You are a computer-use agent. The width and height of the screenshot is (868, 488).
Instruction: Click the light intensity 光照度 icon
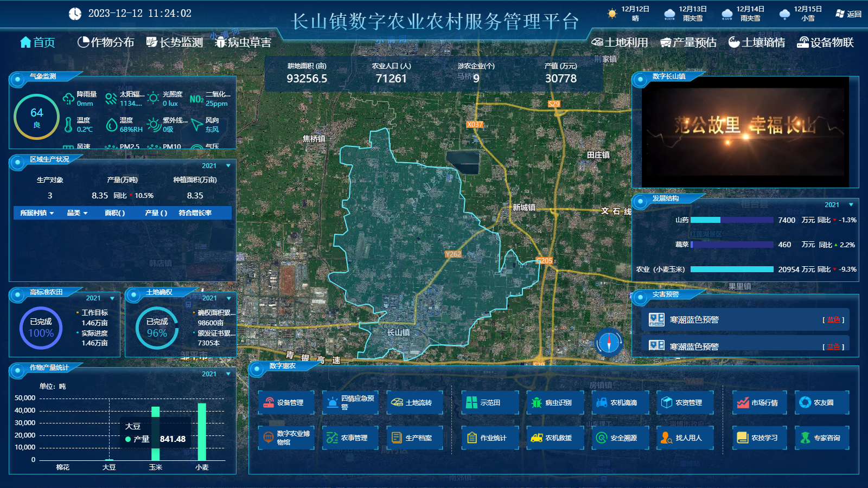coord(154,99)
